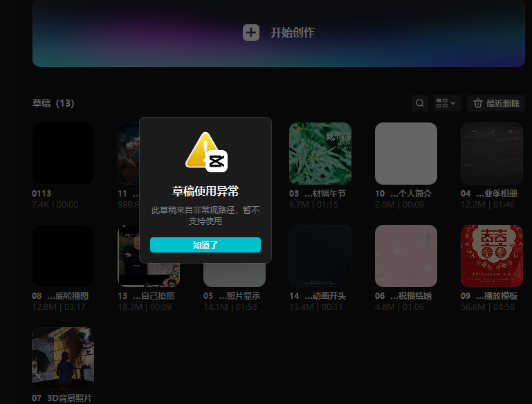
Task: Open the 03 …材端午节 draft thumbnail
Action: (320, 154)
